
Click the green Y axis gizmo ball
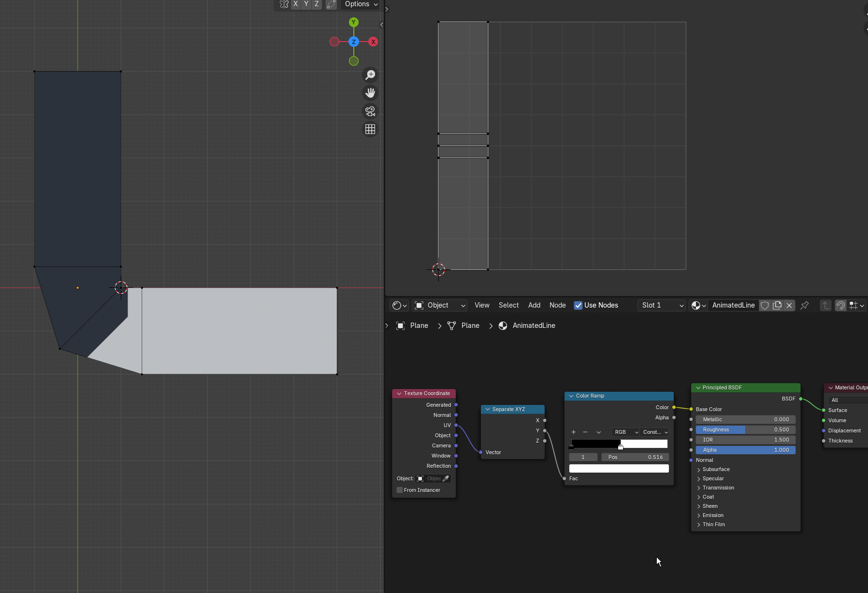[x=354, y=22]
